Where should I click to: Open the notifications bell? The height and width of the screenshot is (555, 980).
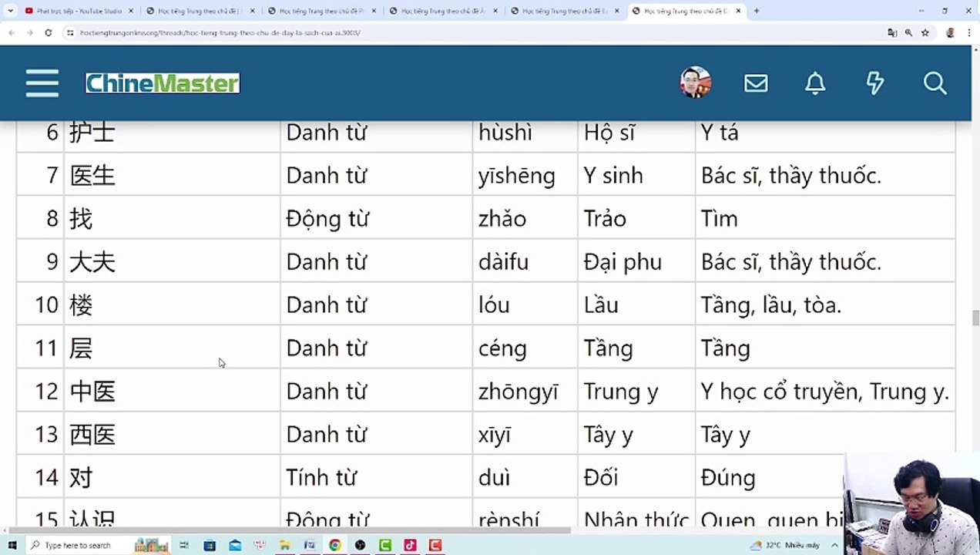815,83
